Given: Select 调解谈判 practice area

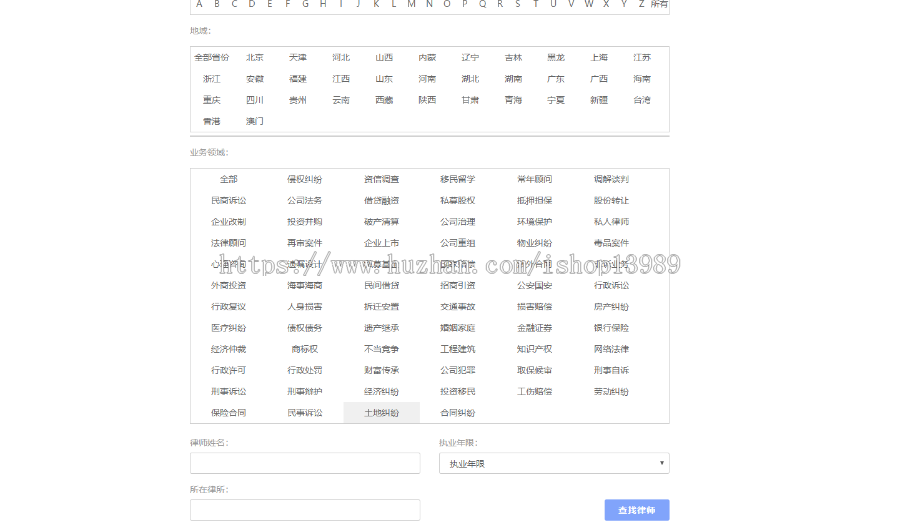Looking at the screenshot, I should click(611, 179).
